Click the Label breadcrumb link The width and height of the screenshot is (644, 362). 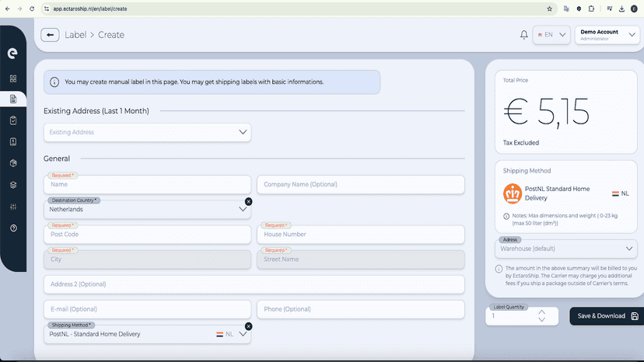[x=75, y=35]
